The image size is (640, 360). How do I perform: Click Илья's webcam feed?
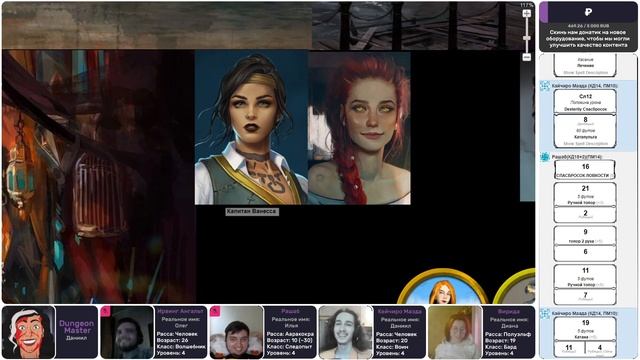pyautogui.click(x=237, y=332)
